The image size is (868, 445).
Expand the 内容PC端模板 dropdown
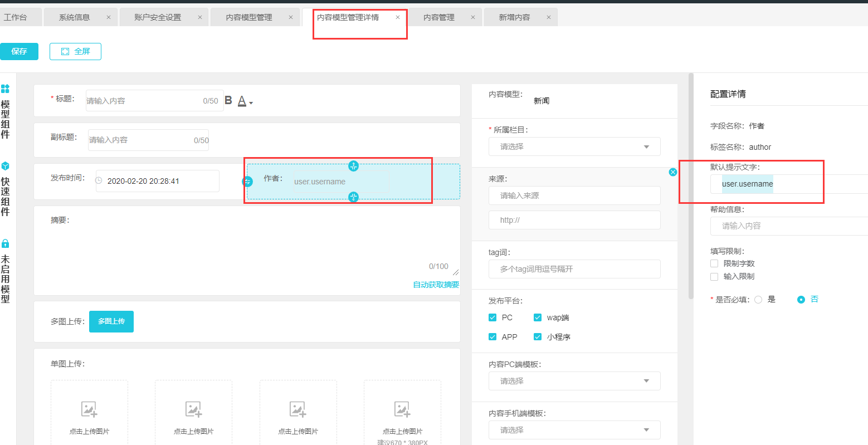pyautogui.click(x=574, y=381)
